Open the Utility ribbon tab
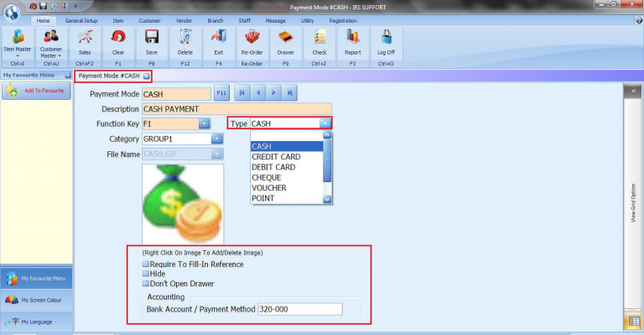This screenshot has width=644, height=335. pyautogui.click(x=307, y=20)
